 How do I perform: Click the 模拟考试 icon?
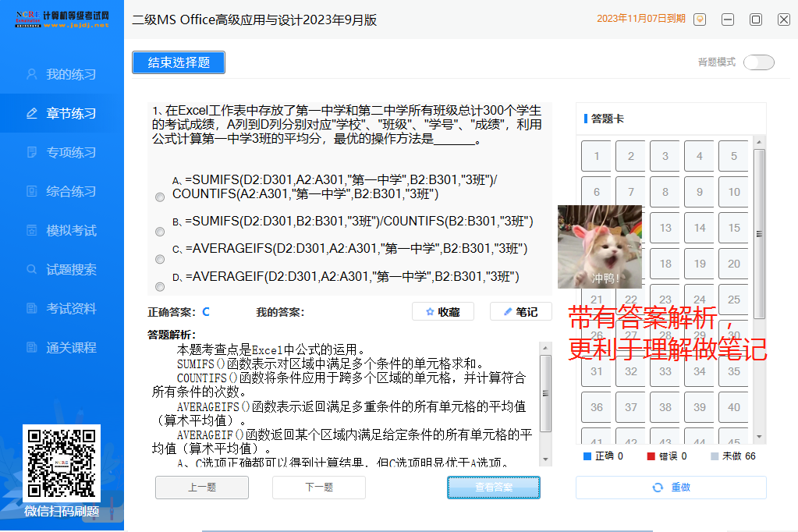31,231
